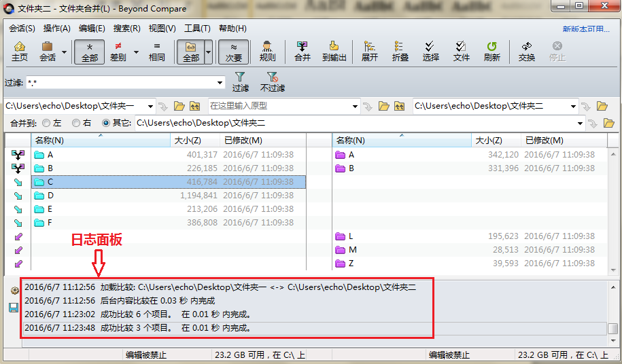Click the 不过滤 remove-filter icon
This screenshot has height=364, width=622.
(273, 82)
